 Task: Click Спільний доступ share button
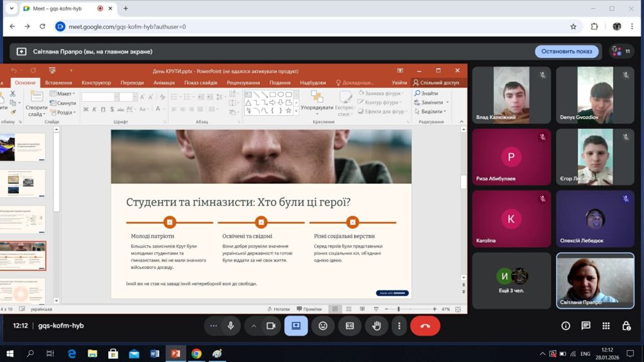(436, 82)
